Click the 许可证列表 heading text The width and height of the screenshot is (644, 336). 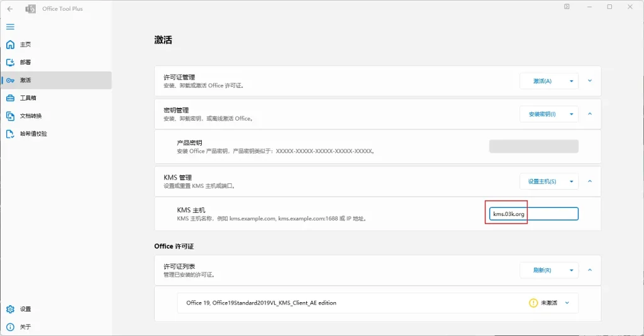[x=179, y=266]
